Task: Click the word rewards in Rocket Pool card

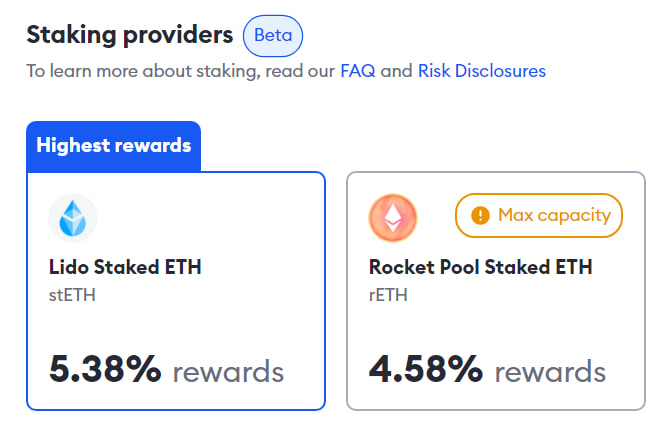Action: click(550, 372)
